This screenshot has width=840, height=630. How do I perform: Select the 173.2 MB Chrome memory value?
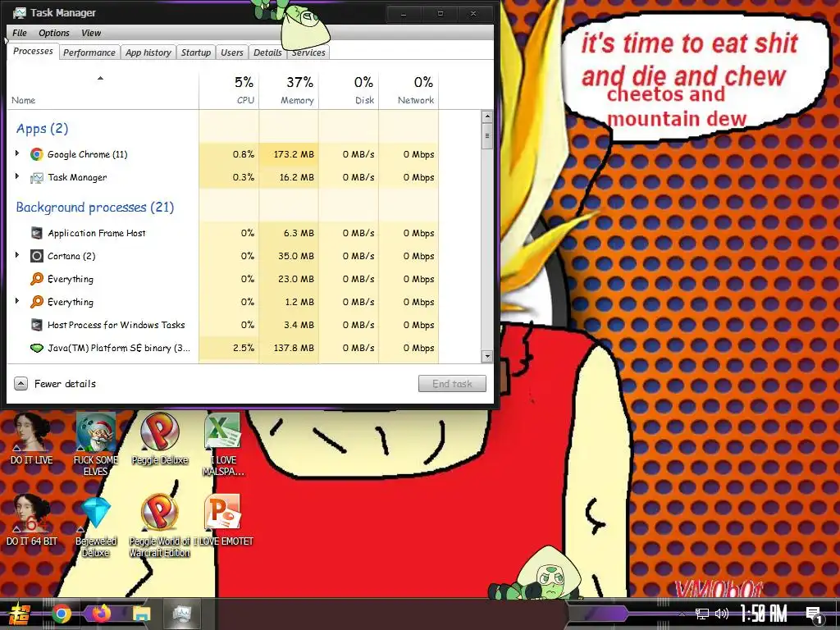tap(294, 154)
